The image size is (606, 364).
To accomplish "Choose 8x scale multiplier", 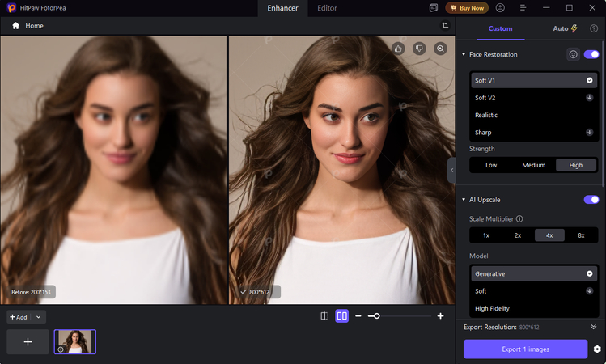I will click(581, 235).
